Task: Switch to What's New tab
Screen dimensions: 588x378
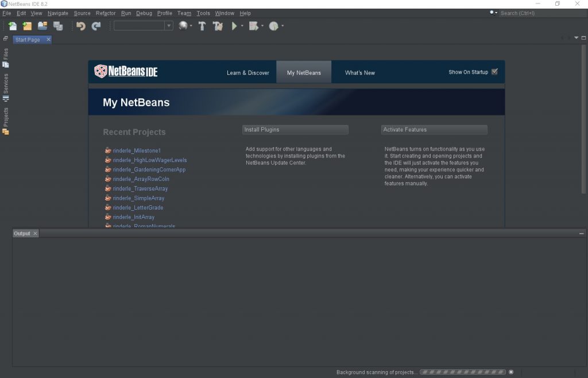Action: click(360, 73)
